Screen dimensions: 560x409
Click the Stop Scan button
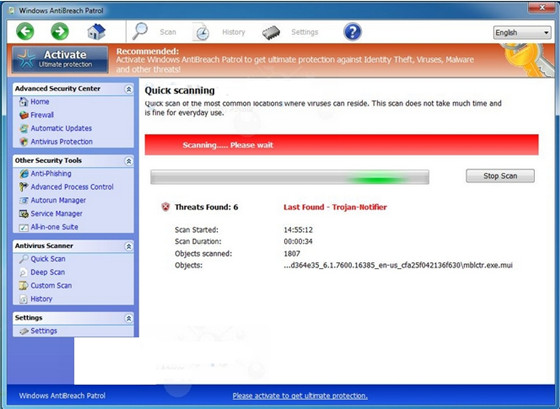(x=500, y=176)
